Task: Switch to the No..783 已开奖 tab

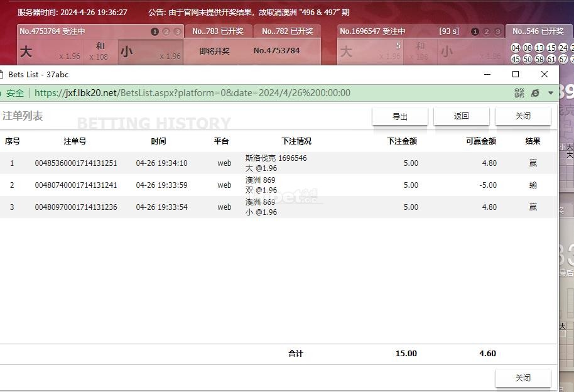Action: click(218, 31)
